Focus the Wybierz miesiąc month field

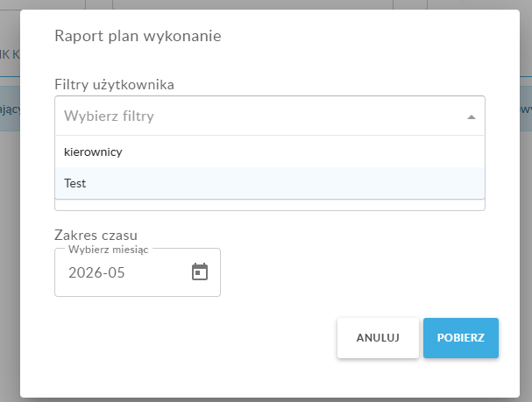click(138, 272)
